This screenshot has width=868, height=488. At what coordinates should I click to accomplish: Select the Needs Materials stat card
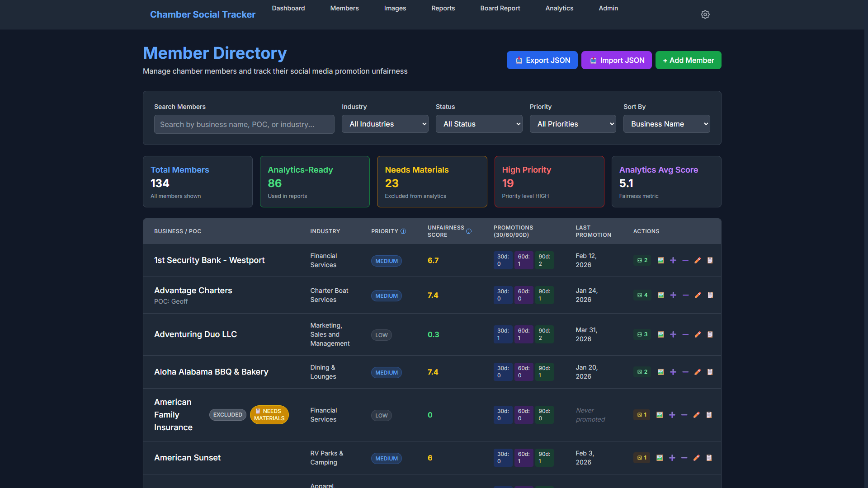pos(432,182)
